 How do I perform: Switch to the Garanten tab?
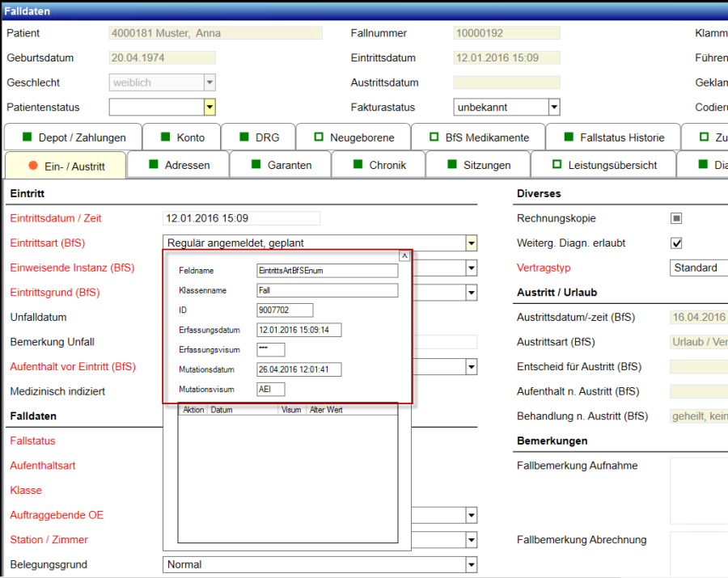click(290, 165)
